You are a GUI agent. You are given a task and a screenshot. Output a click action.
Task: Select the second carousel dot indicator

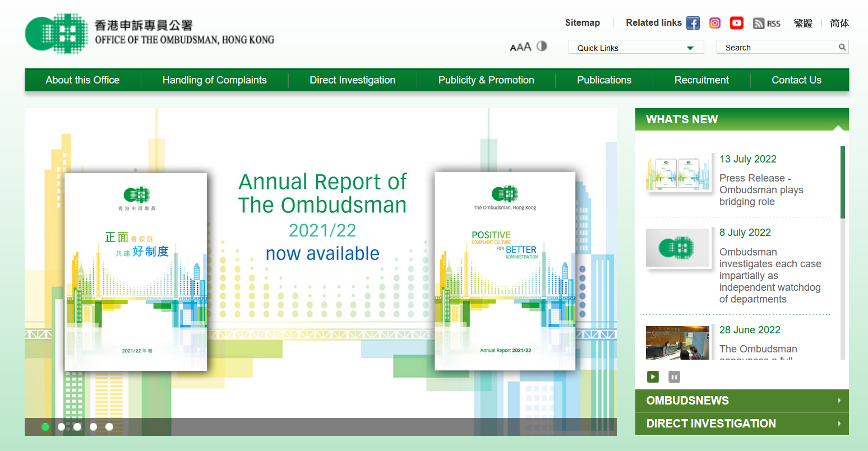pyautogui.click(x=61, y=426)
